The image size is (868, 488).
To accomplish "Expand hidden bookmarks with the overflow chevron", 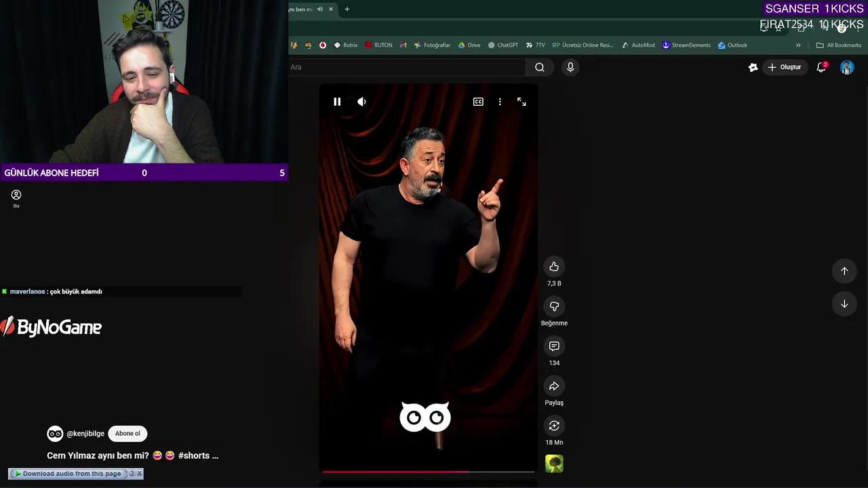I will (799, 45).
